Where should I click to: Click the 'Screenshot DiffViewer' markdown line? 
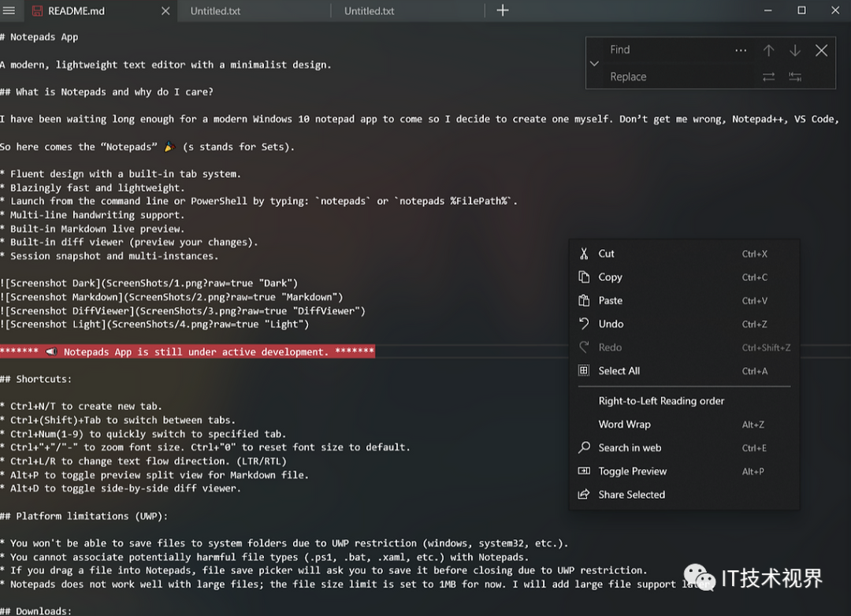183,311
